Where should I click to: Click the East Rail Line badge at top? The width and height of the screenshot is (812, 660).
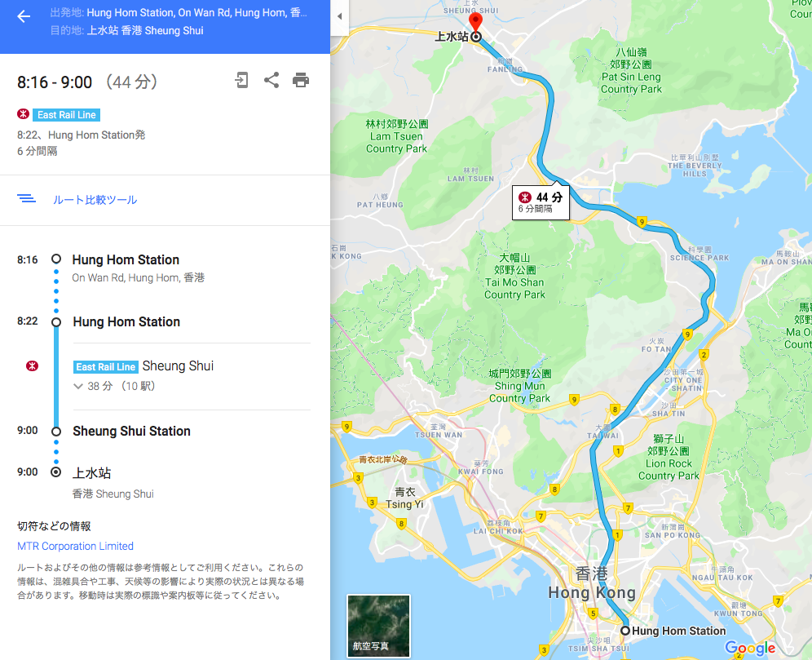pyautogui.click(x=66, y=115)
